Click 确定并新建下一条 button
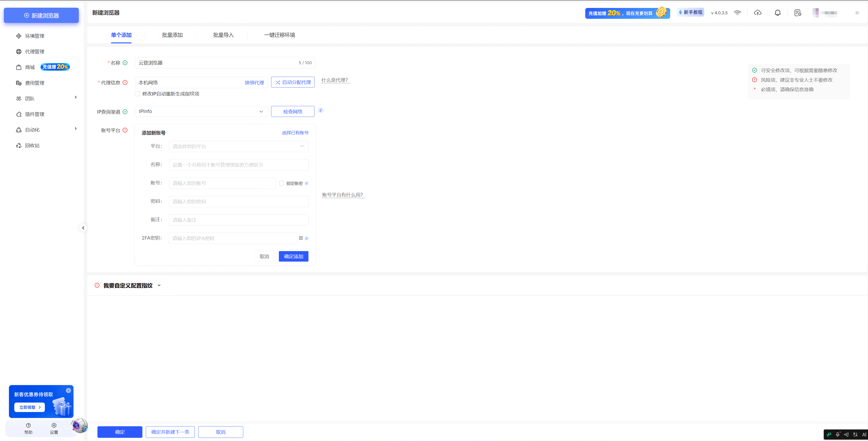The image size is (868, 441). pos(170,432)
